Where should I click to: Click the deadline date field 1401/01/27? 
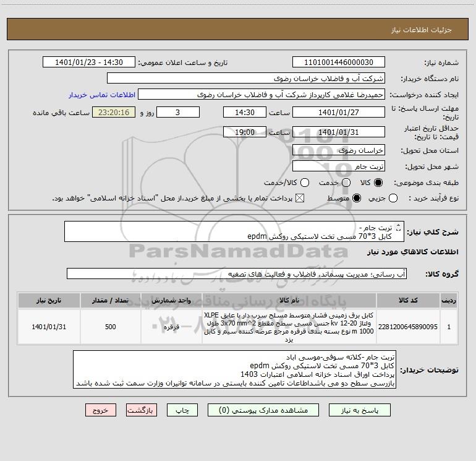(339, 112)
